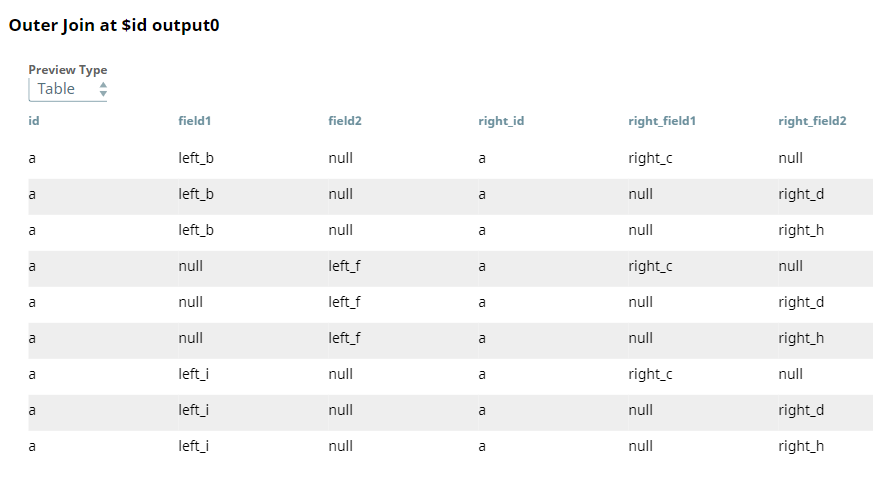Click the field1 column header
Screen dimensions: 873x492
pyautogui.click(x=195, y=121)
